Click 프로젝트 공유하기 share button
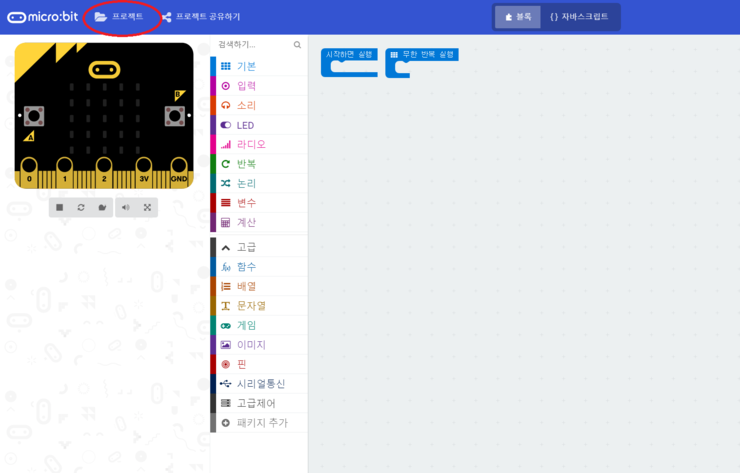Image resolution: width=740 pixels, height=473 pixels. click(x=201, y=17)
